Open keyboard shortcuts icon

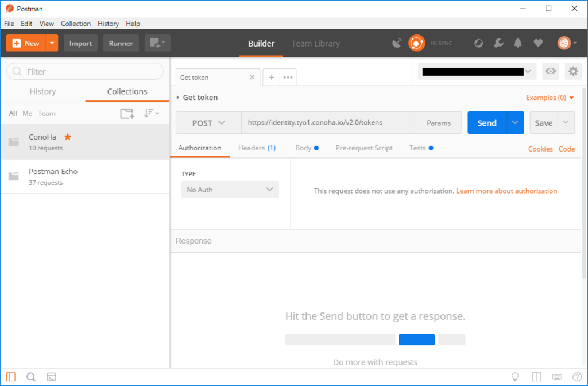pos(557,377)
